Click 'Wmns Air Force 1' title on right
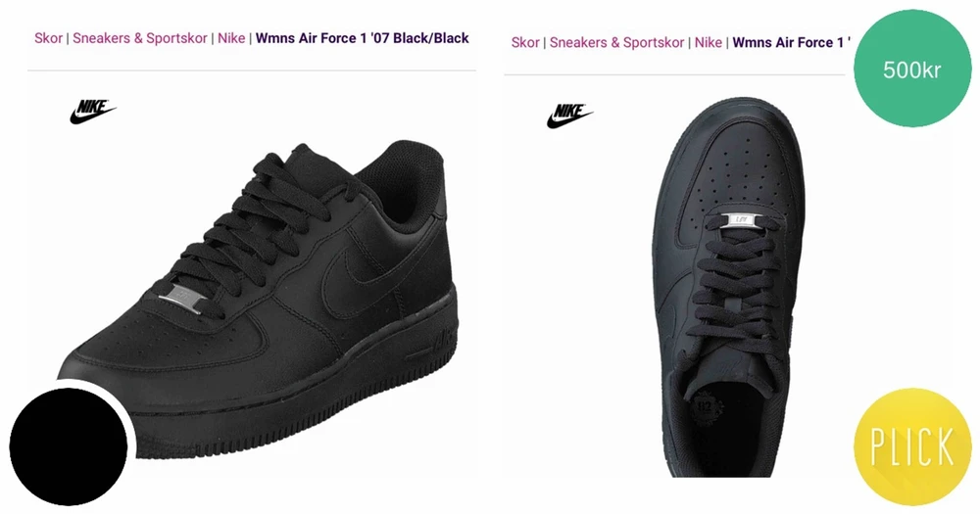 792,42
